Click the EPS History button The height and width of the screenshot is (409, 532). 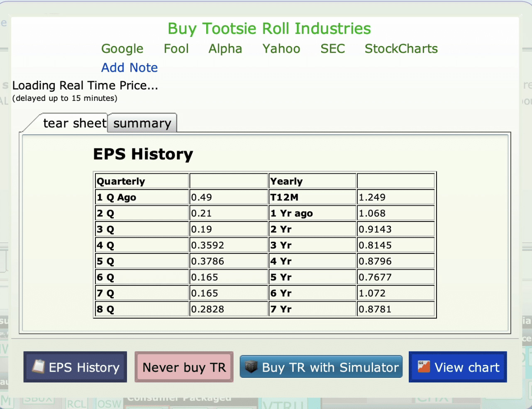coord(75,367)
